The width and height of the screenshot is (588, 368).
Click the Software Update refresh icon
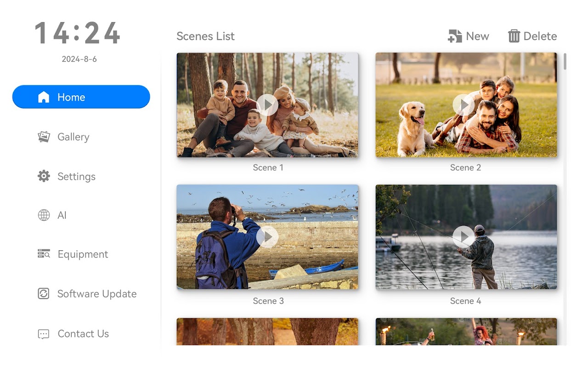44,293
